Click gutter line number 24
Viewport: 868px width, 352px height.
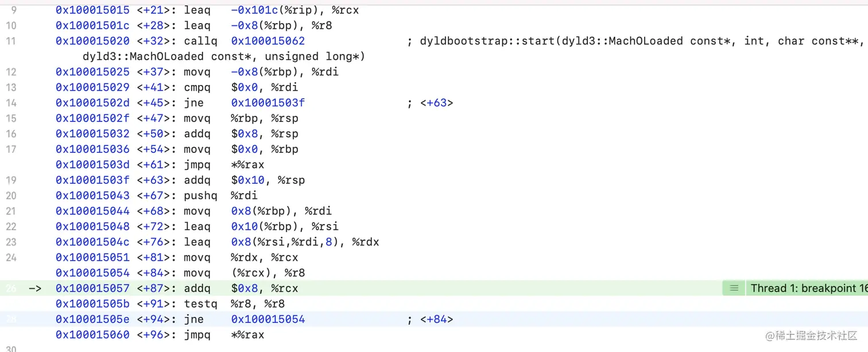click(x=11, y=258)
